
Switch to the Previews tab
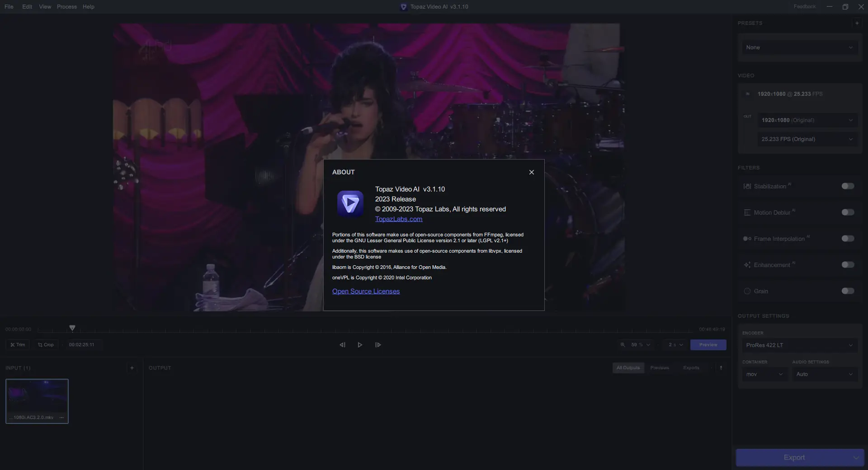click(x=660, y=368)
